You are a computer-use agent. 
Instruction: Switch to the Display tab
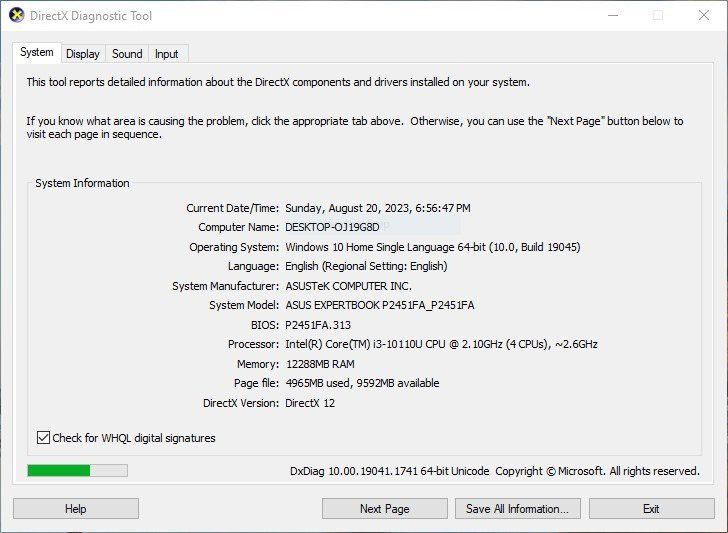83,54
